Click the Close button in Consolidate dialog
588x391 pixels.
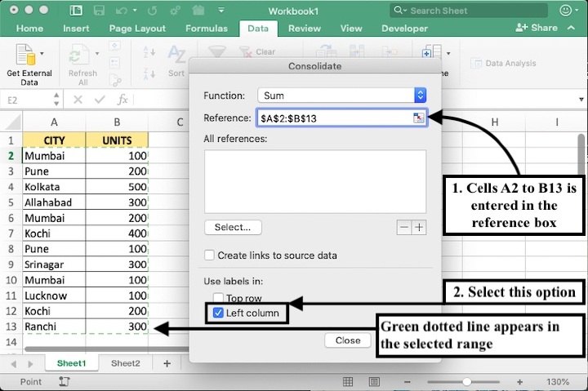[348, 340]
